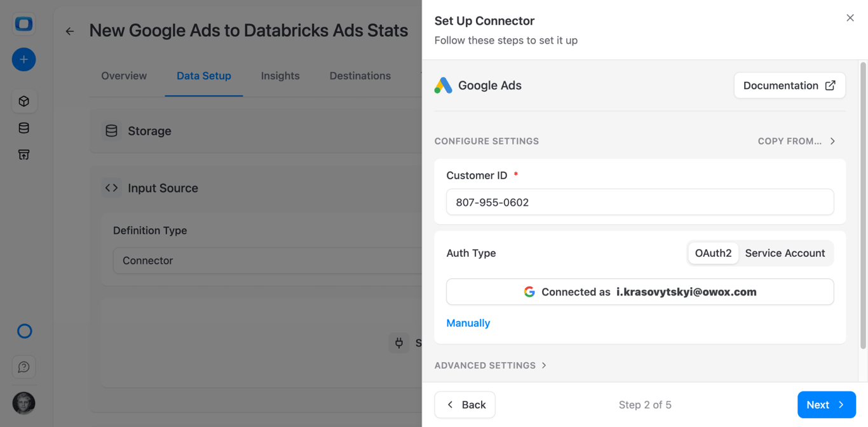868x427 pixels.
Task: Open the Copy From menu
Action: [x=797, y=141]
